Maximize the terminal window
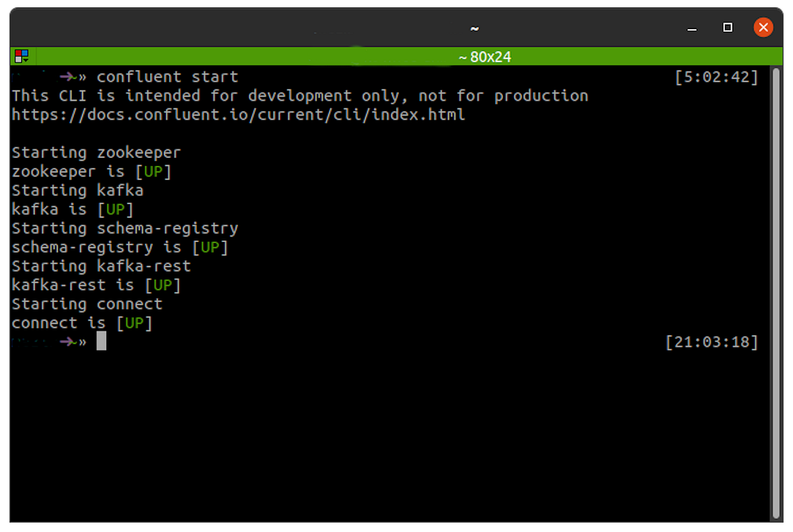 727,28
